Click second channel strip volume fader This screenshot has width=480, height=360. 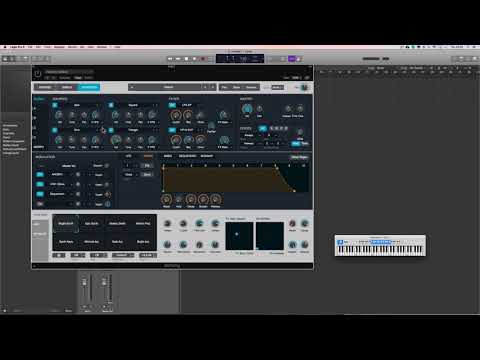(x=104, y=283)
